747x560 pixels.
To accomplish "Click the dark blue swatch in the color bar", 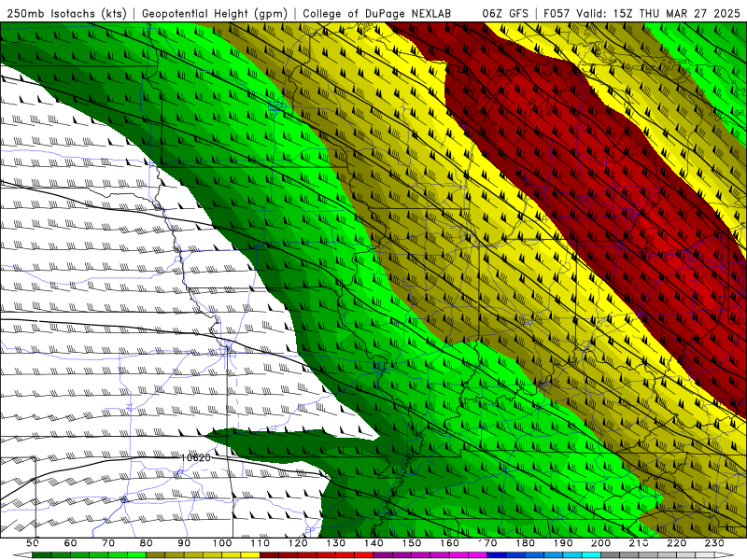I will (x=496, y=554).
